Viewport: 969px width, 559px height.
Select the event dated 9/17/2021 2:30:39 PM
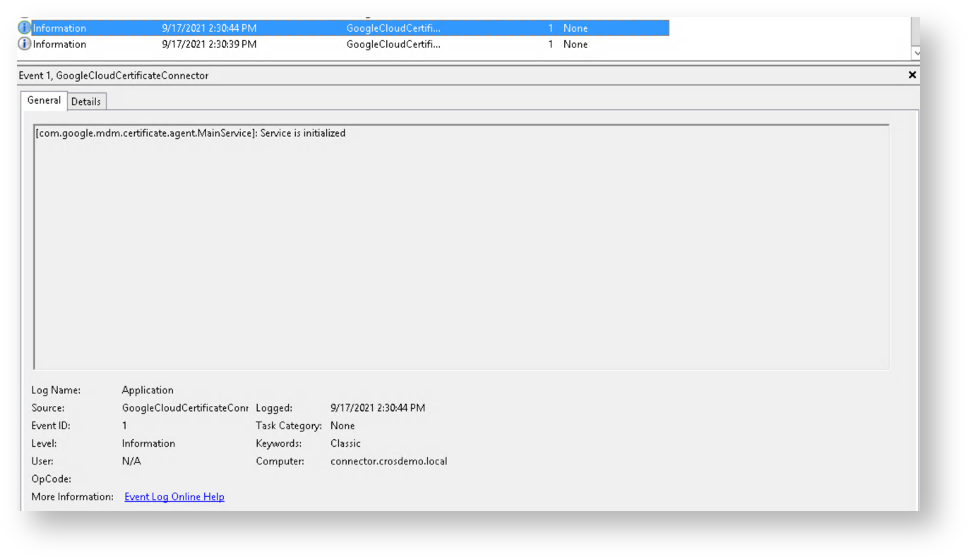click(209, 44)
